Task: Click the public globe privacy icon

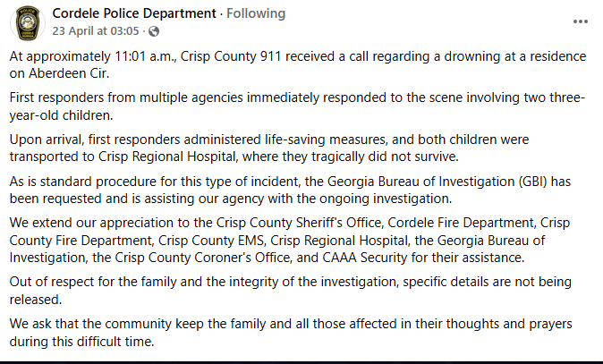Action: [x=153, y=32]
